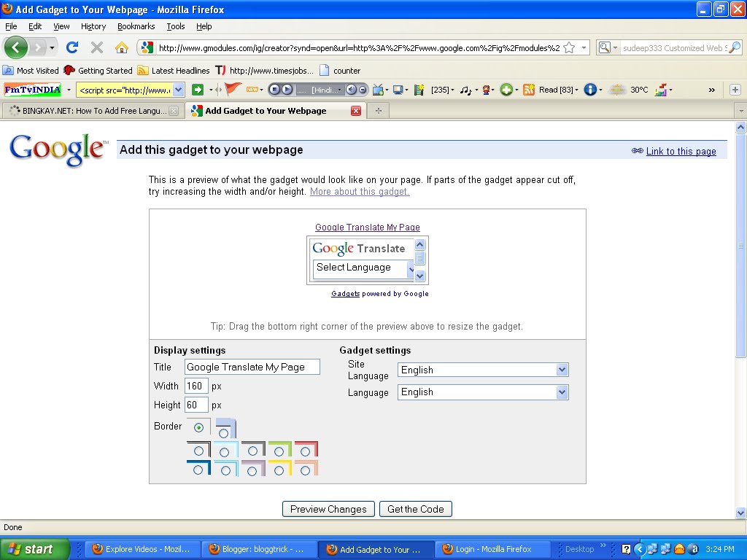
Task: Open the Site Language dropdown
Action: click(x=483, y=370)
